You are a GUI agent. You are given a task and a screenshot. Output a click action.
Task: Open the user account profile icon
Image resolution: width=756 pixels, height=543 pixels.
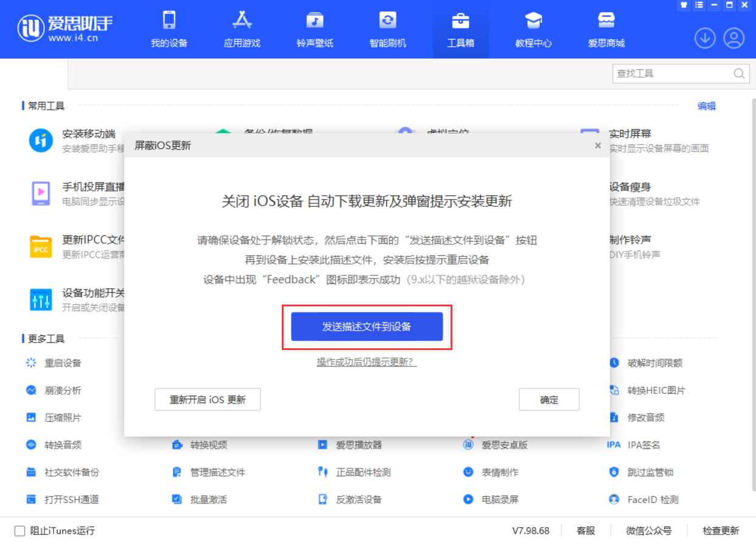[734, 38]
